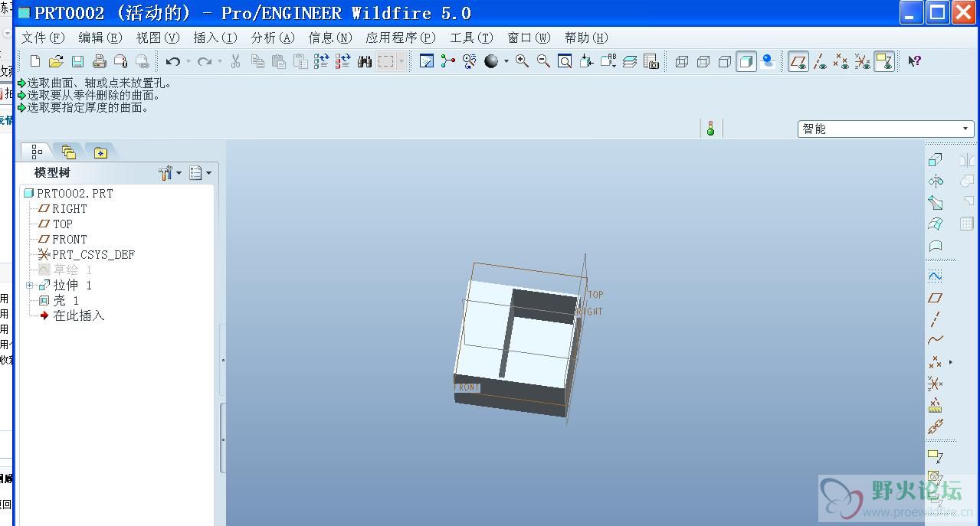Switch display to wireframe
The height and width of the screenshot is (526, 980).
point(682,61)
